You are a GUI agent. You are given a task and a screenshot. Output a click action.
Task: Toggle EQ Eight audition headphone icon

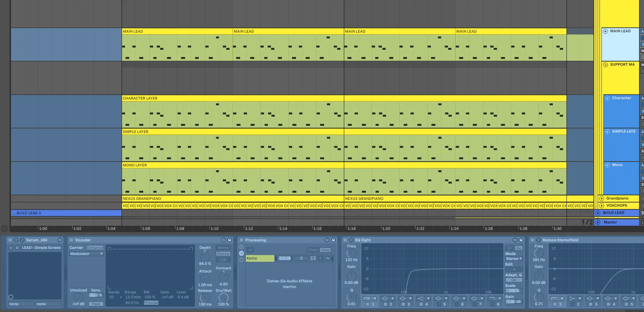[510, 248]
